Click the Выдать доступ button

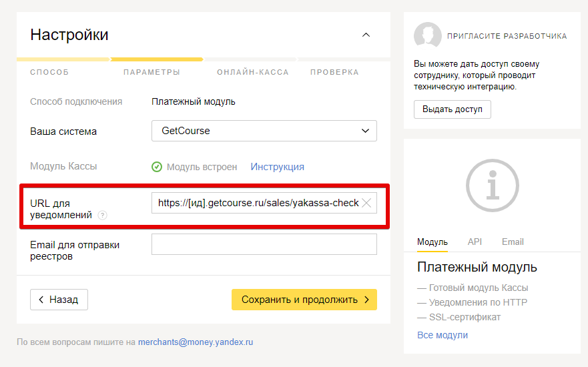[453, 109]
